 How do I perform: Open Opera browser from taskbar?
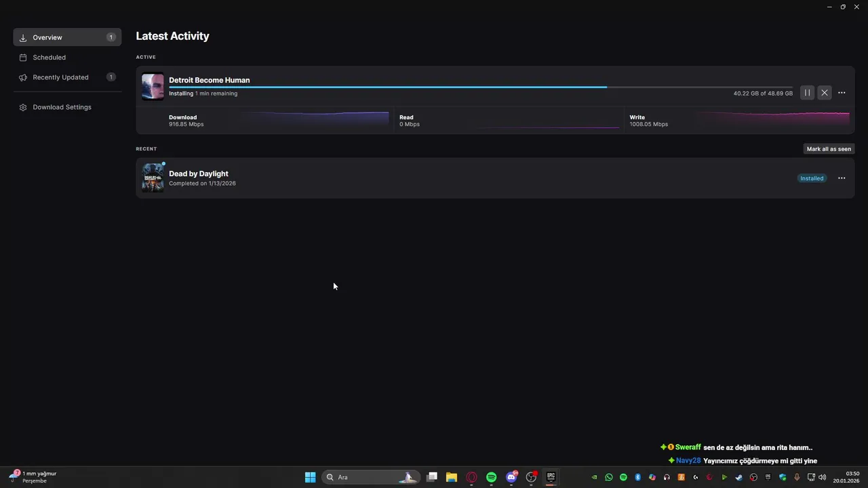click(471, 477)
